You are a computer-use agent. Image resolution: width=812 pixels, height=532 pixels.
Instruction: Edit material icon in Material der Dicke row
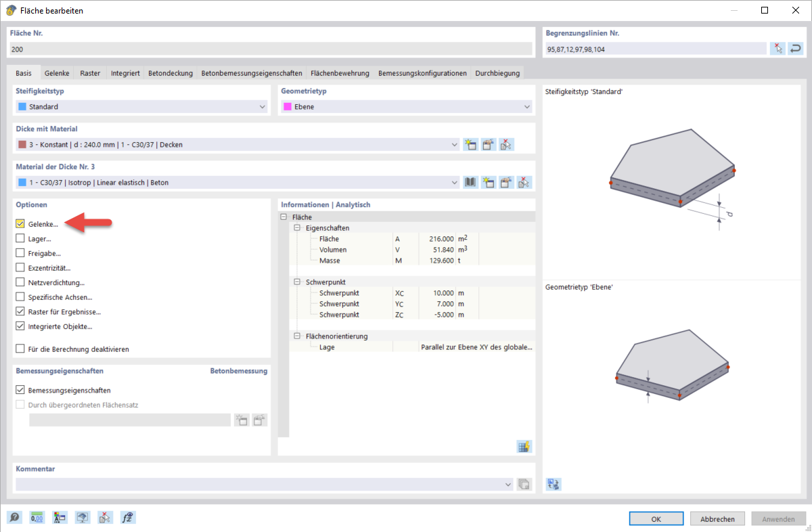pos(507,182)
